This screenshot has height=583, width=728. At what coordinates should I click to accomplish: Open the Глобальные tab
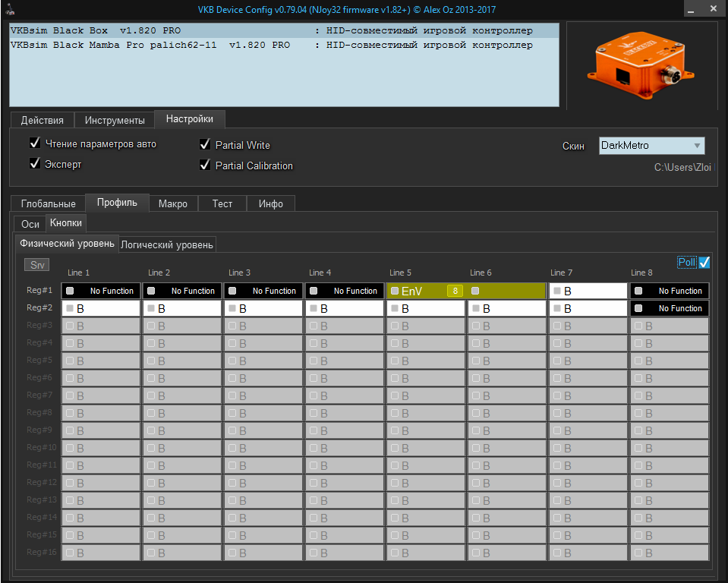[x=49, y=203]
